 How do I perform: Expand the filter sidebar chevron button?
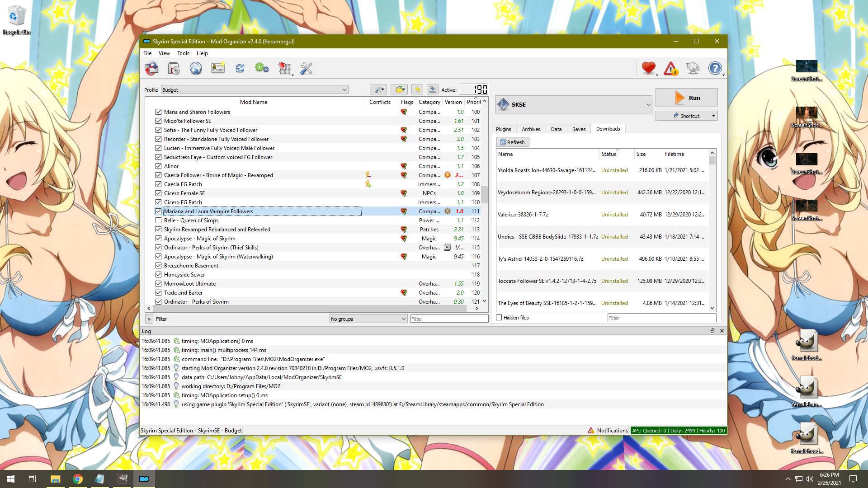(149, 319)
